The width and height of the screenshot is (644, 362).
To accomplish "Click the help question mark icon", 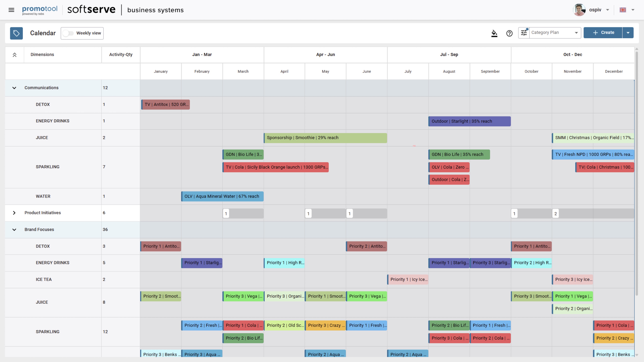I will (x=509, y=33).
